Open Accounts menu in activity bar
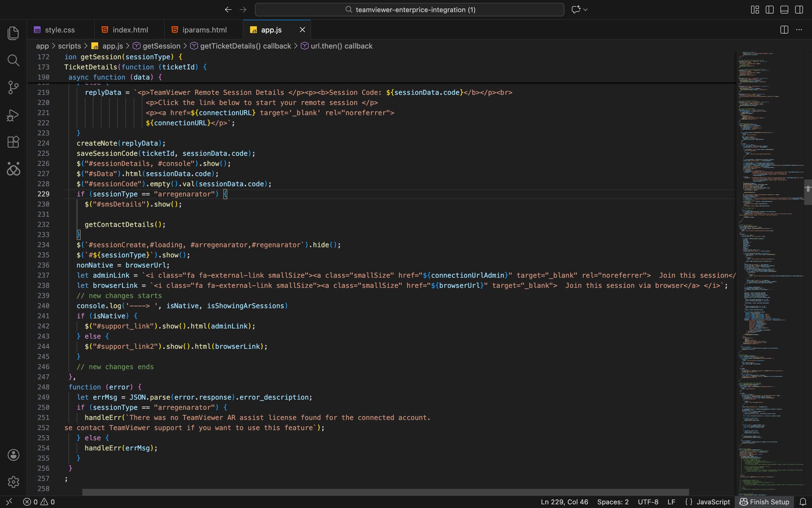The image size is (812, 508). (14, 455)
